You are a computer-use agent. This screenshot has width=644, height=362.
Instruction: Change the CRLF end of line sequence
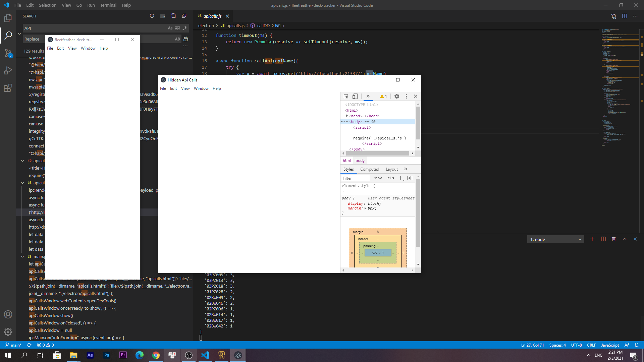(591, 345)
